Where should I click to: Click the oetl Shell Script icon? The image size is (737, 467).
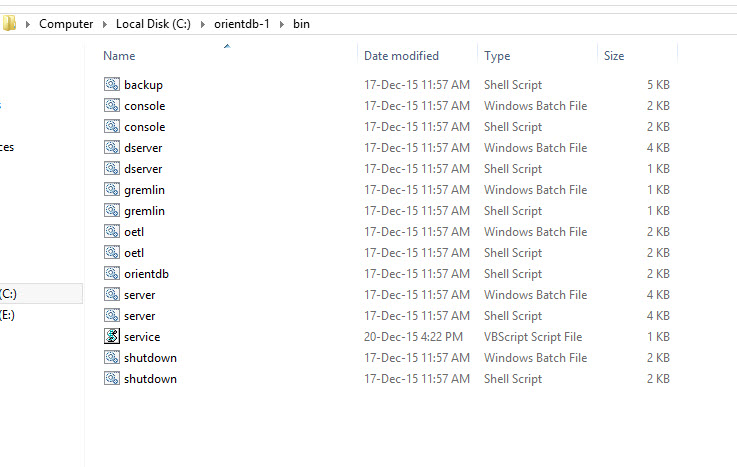click(x=112, y=252)
